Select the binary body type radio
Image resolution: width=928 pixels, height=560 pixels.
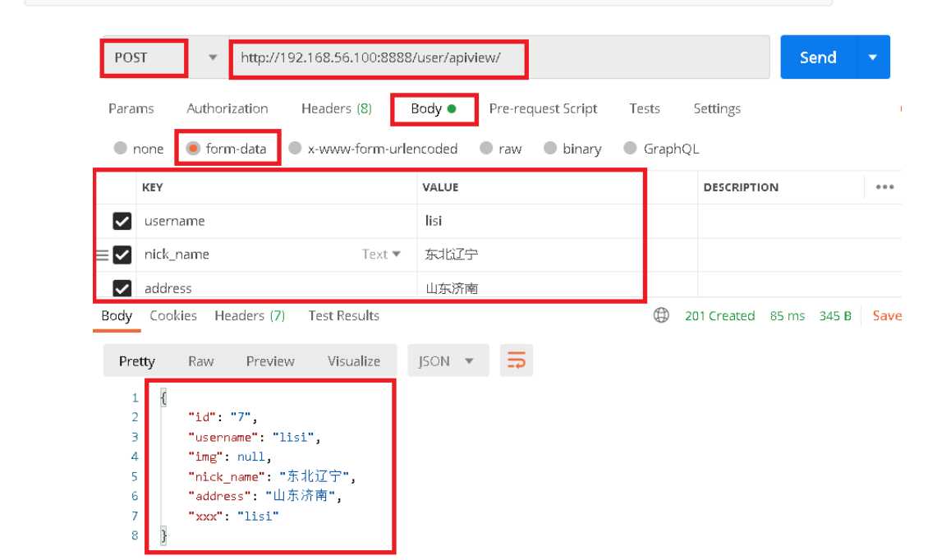tap(549, 148)
